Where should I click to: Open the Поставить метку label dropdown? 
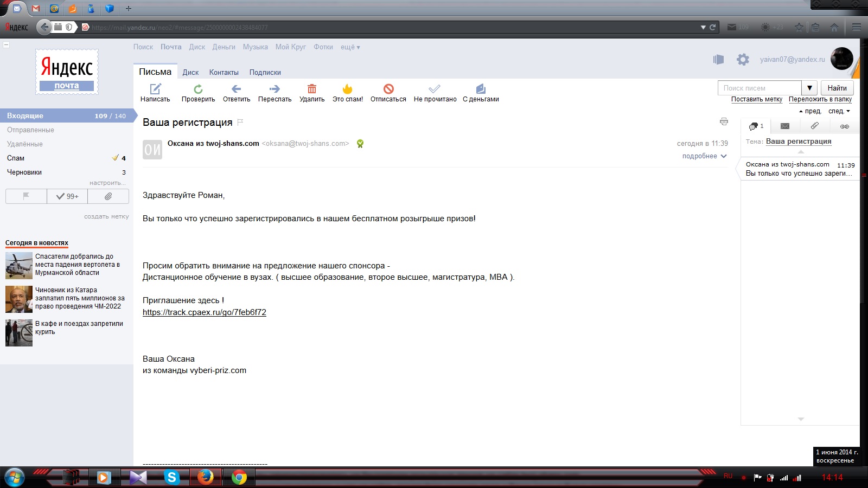click(757, 99)
